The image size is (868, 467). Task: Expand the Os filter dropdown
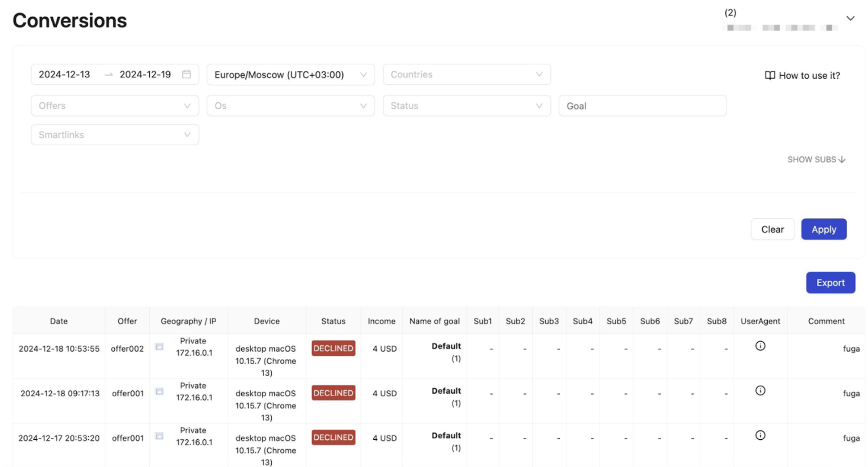pos(290,106)
